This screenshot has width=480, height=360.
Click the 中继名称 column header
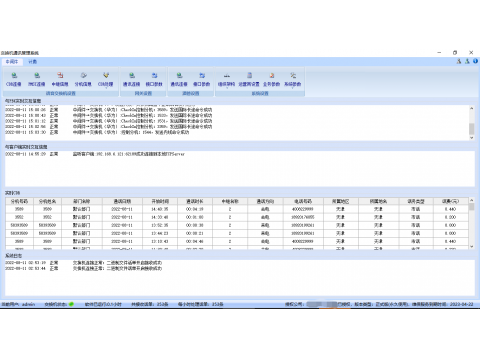click(230, 201)
